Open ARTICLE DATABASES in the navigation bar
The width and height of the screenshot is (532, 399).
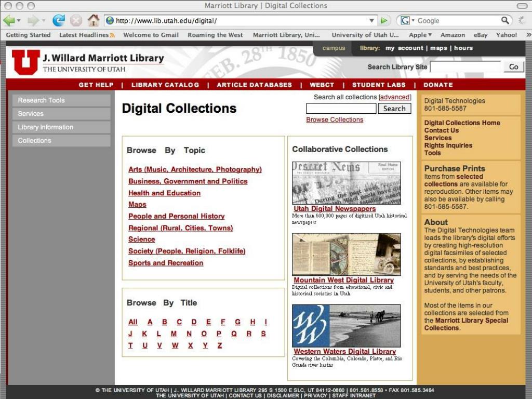(x=254, y=85)
